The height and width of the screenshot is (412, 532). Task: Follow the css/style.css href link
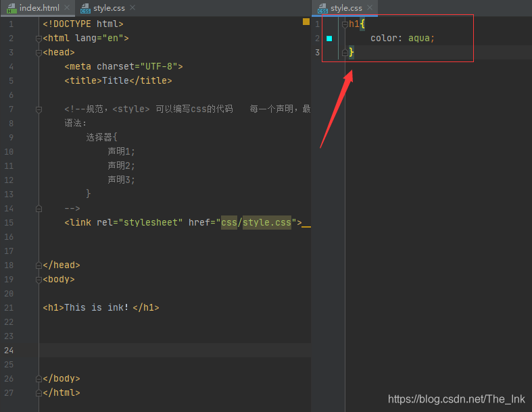pyautogui.click(x=256, y=222)
